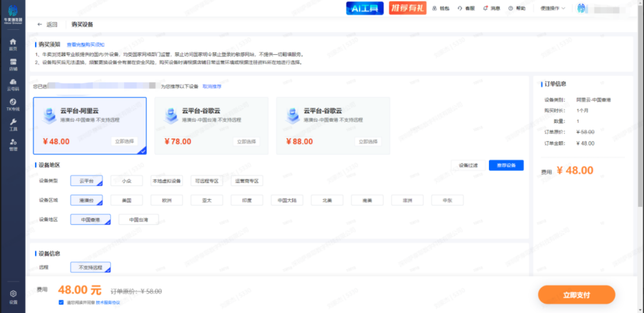This screenshot has height=313, width=644.
Task: Expand the 便捷操作 dropdown
Action: pyautogui.click(x=553, y=8)
